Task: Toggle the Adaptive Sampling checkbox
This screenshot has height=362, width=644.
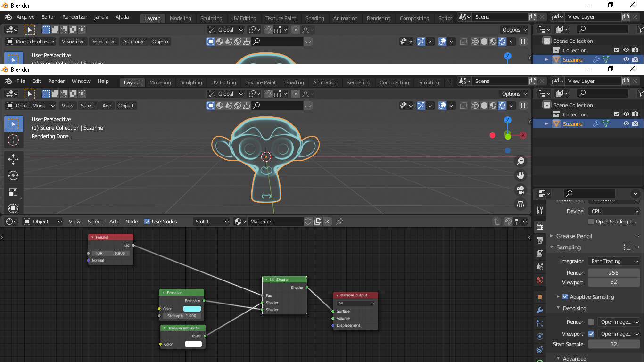Action: pyautogui.click(x=565, y=297)
